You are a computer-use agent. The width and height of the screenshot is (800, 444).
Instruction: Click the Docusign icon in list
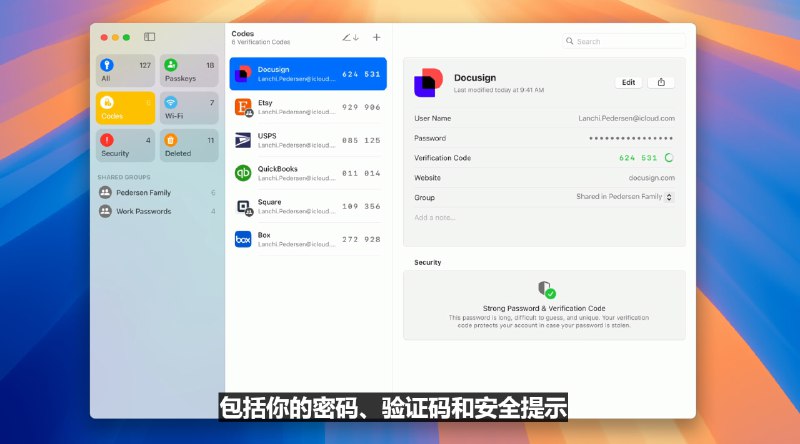pos(243,74)
